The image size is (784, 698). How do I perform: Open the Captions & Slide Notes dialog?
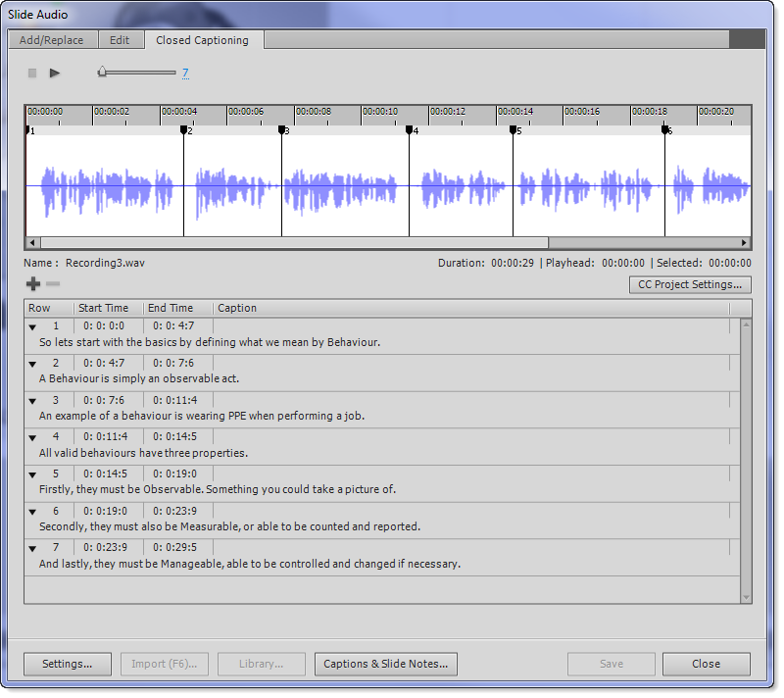[x=385, y=664]
